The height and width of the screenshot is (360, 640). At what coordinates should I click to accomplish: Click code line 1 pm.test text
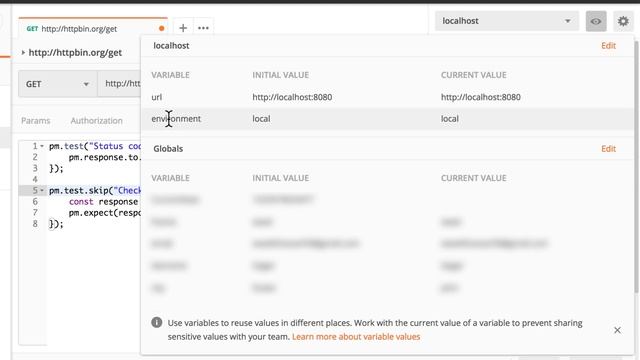tap(95, 146)
